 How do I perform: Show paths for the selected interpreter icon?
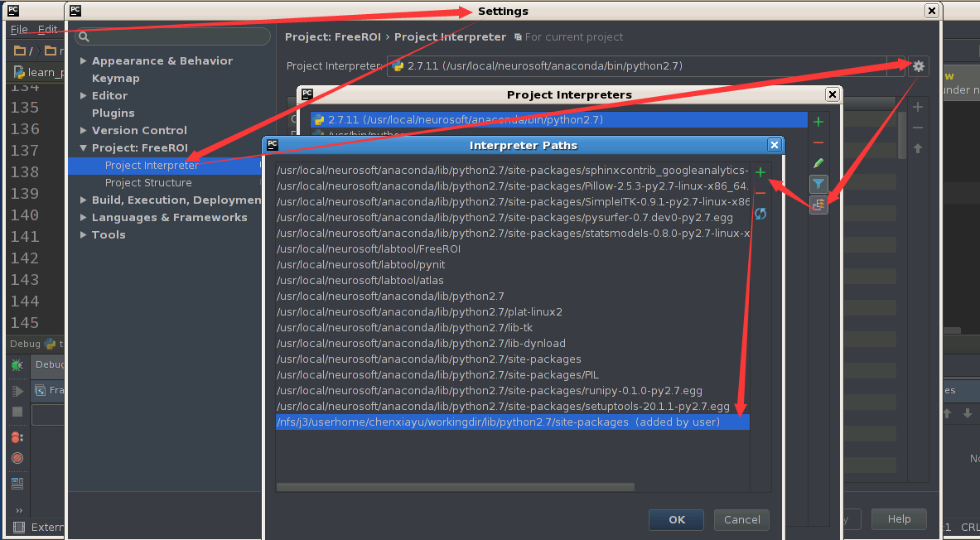(x=818, y=204)
